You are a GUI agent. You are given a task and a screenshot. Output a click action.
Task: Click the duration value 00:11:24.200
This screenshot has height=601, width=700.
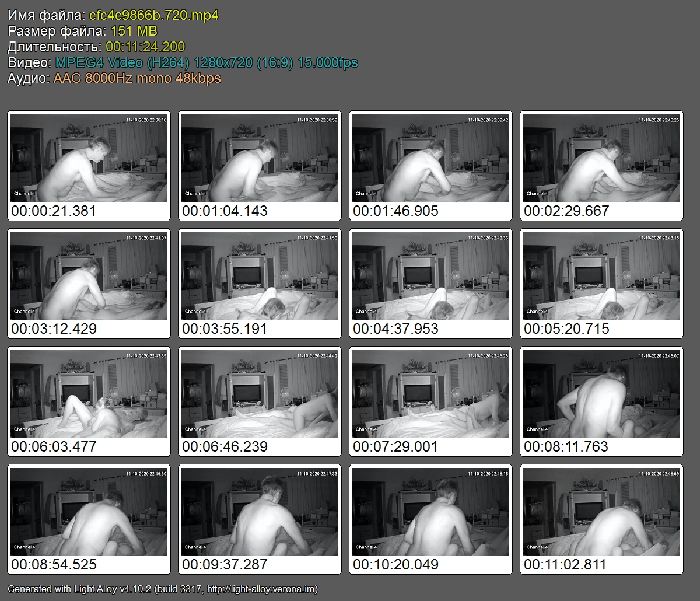tap(145, 47)
